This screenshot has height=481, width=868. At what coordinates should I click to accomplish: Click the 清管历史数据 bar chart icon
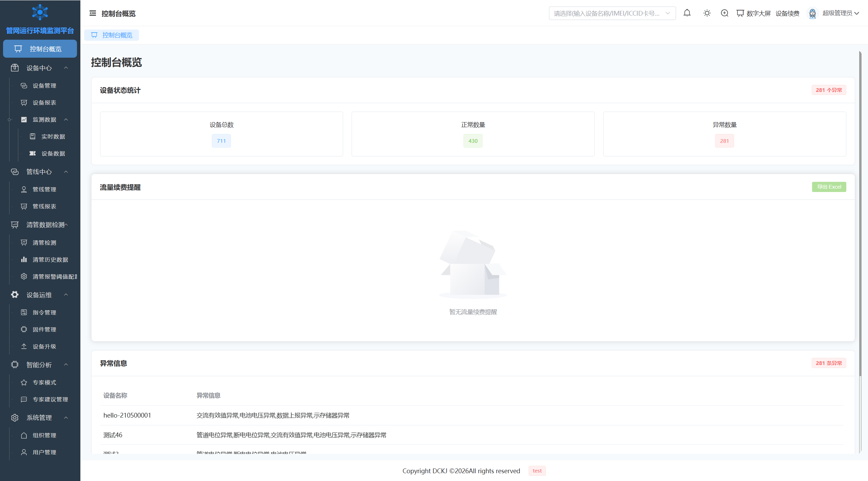coord(24,259)
